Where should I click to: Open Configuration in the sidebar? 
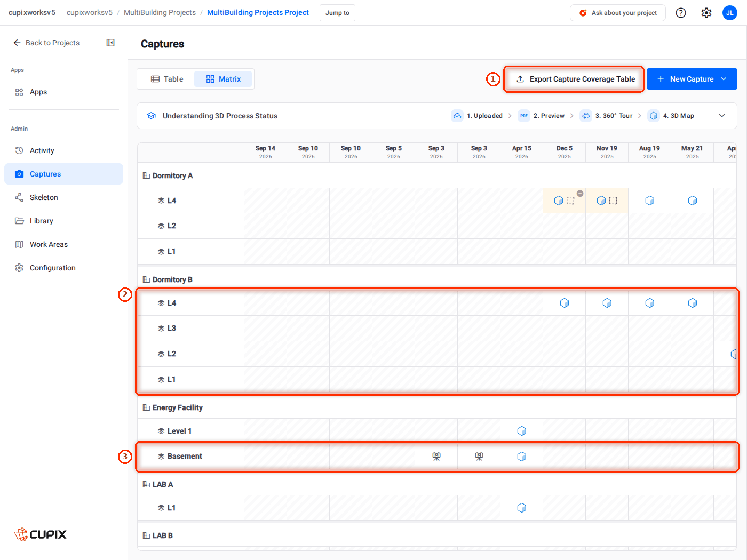(63, 268)
